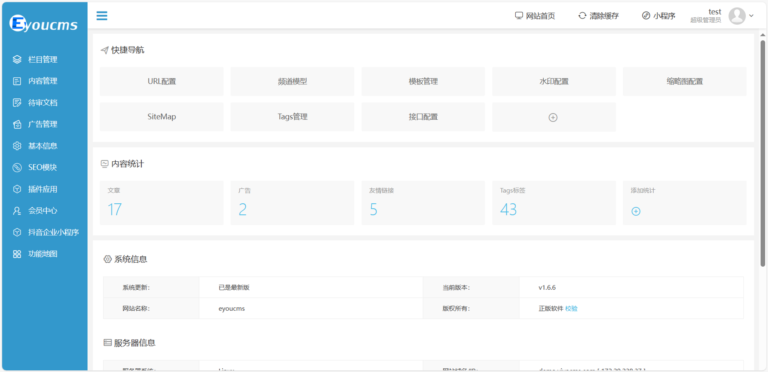Screen dimensions: 768x372
Task: Open 内容管理 in the sidebar
Action: (x=43, y=81)
